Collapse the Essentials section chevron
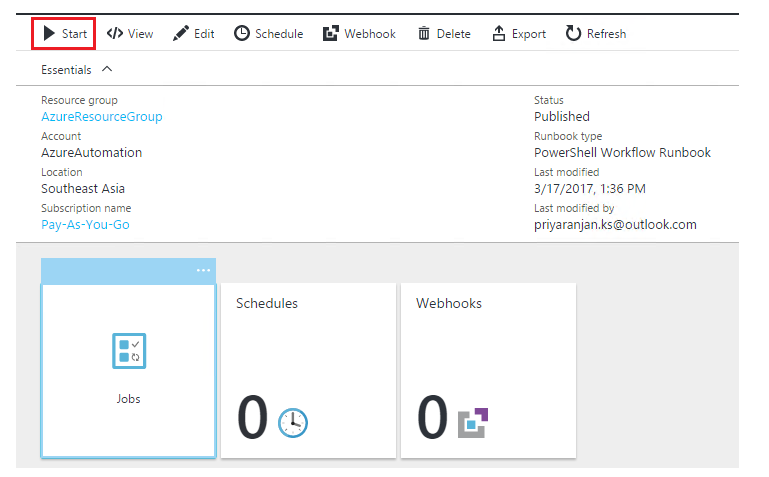769x477 pixels. pos(107,69)
